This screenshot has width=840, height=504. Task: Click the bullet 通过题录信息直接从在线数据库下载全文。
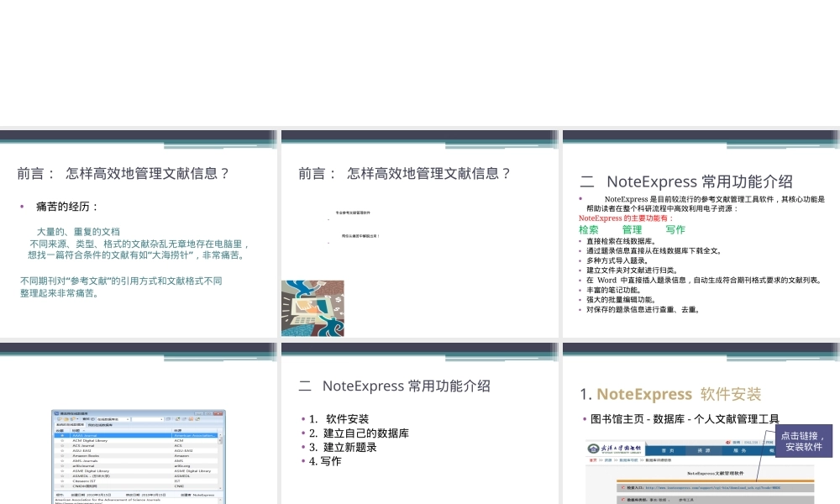(654, 251)
